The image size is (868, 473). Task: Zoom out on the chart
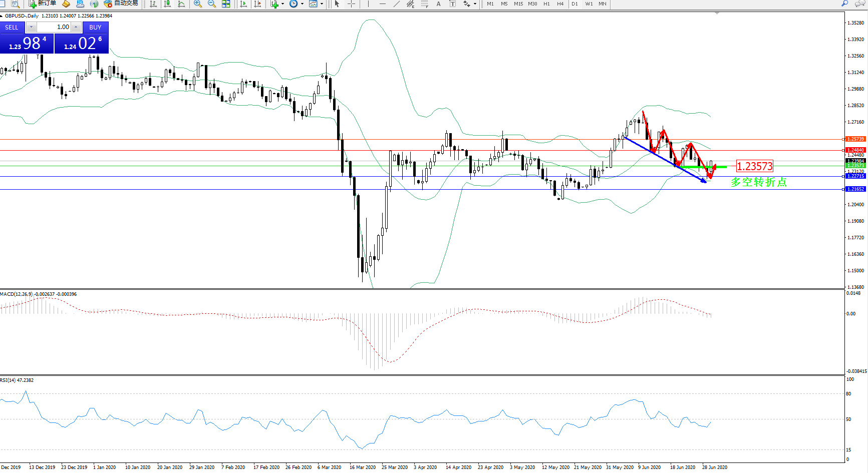212,4
